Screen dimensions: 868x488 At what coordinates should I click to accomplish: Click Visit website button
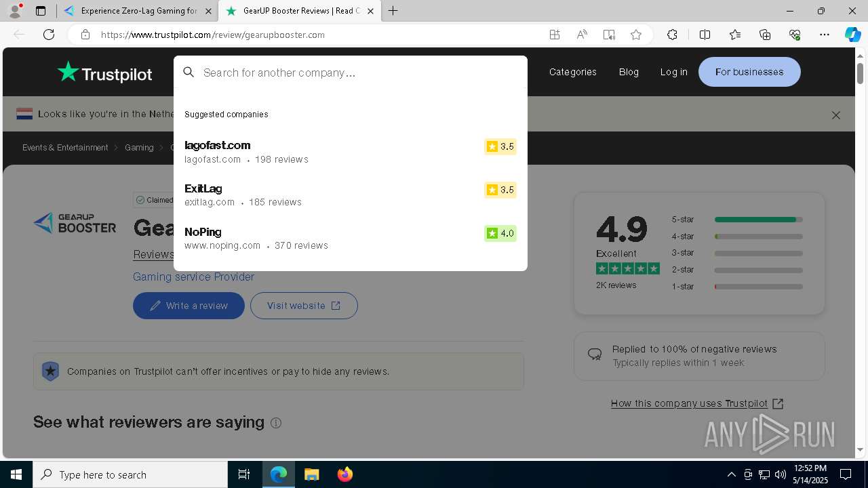[x=304, y=306]
